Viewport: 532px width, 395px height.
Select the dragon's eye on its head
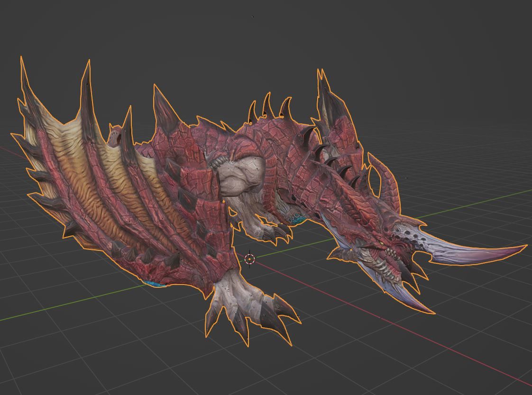380,243
